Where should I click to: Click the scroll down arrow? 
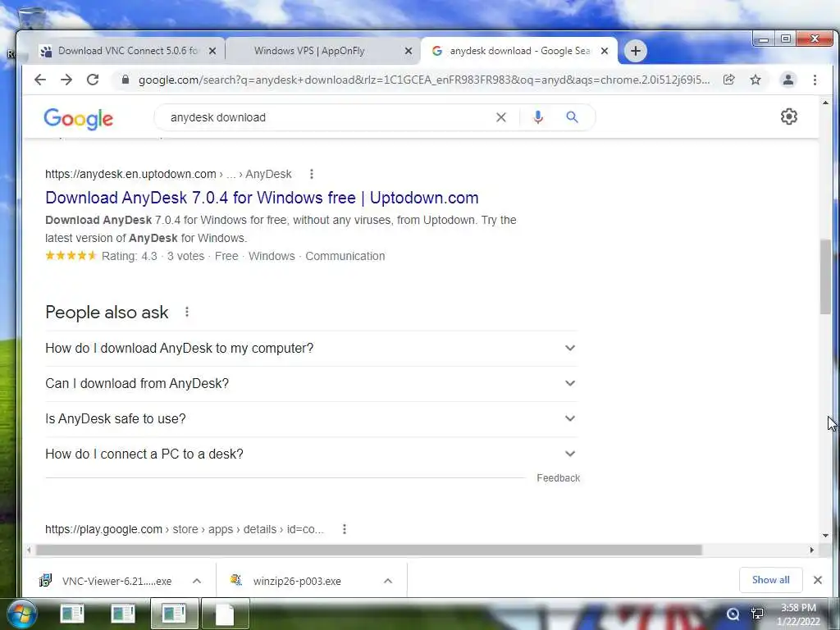click(825, 535)
